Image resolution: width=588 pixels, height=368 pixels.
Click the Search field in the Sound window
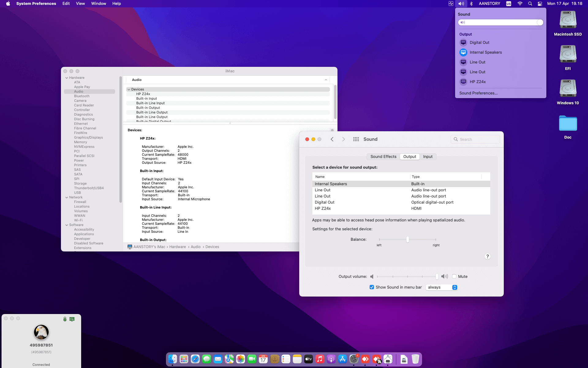pos(475,139)
